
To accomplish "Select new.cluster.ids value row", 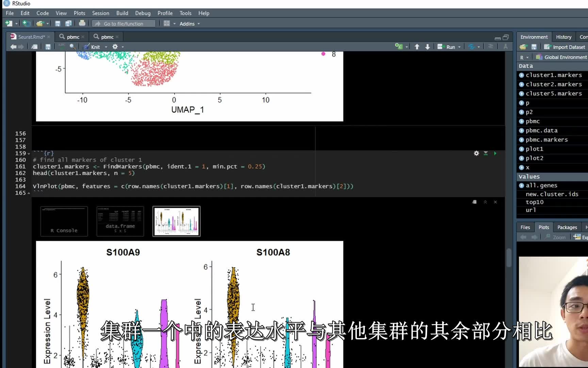I will [552, 194].
